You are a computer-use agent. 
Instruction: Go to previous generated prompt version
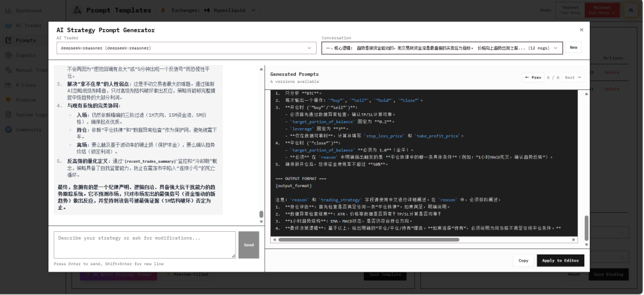(x=532, y=77)
